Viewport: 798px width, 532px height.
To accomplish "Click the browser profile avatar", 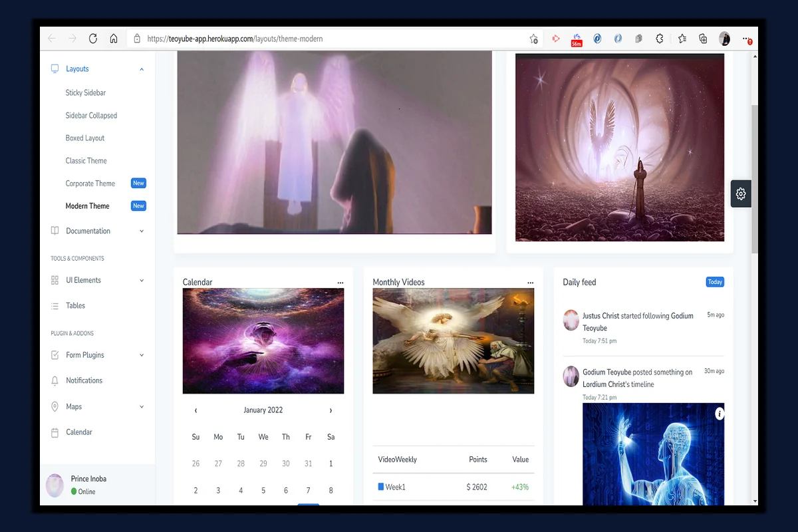I will pyautogui.click(x=725, y=39).
